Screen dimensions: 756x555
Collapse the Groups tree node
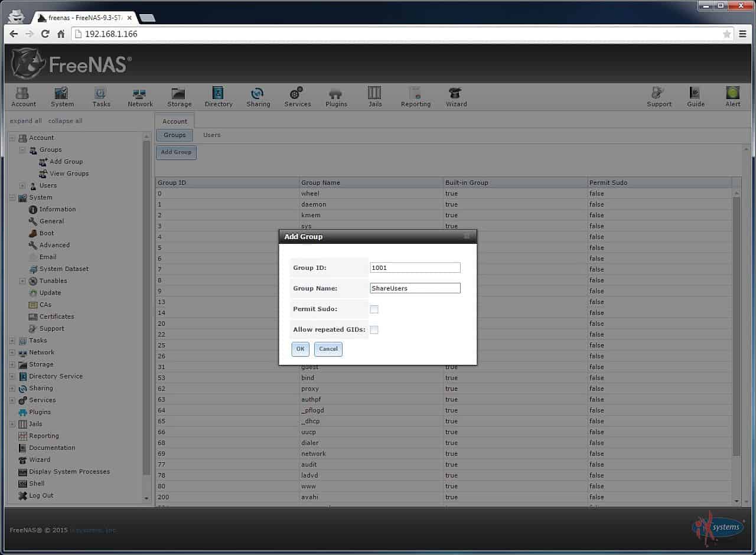(22, 150)
